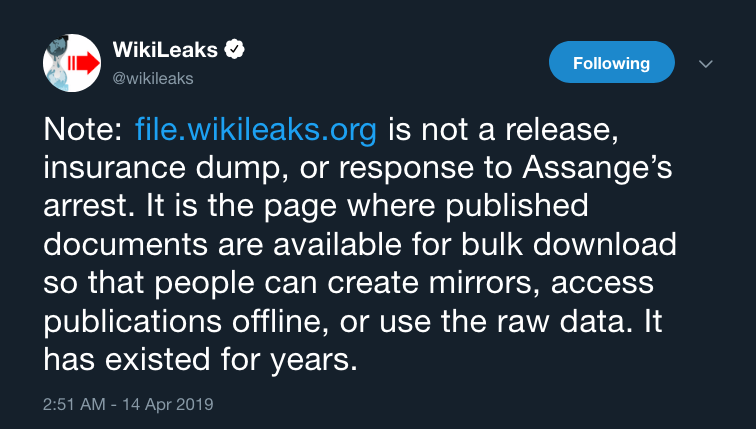Click the 14 Apr 2019 date
The image size is (756, 429).
[171, 405]
